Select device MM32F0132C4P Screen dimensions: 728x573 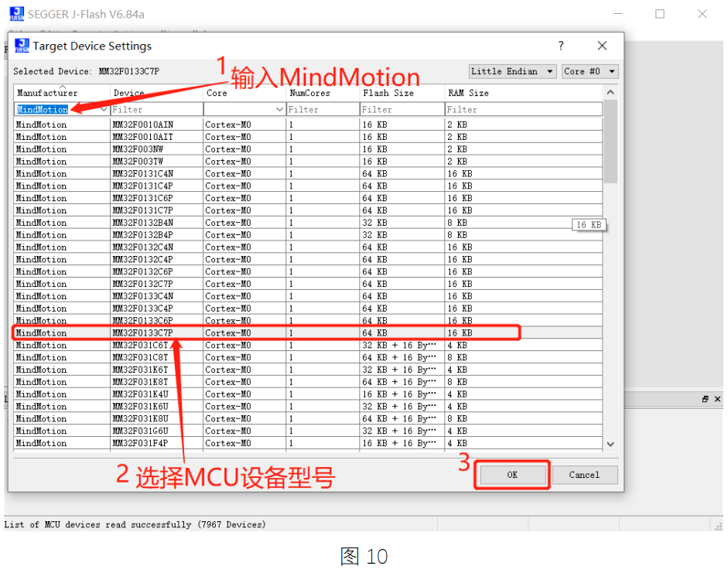(308, 259)
